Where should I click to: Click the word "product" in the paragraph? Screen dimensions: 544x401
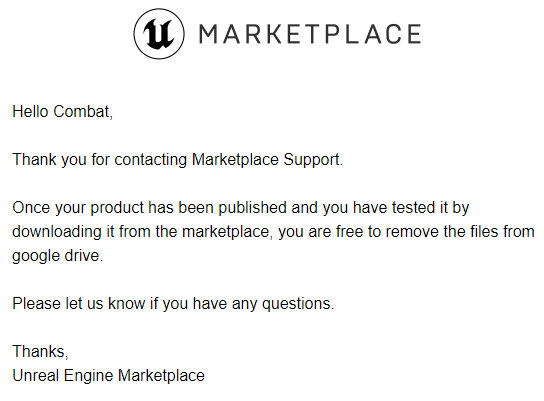click(117, 208)
